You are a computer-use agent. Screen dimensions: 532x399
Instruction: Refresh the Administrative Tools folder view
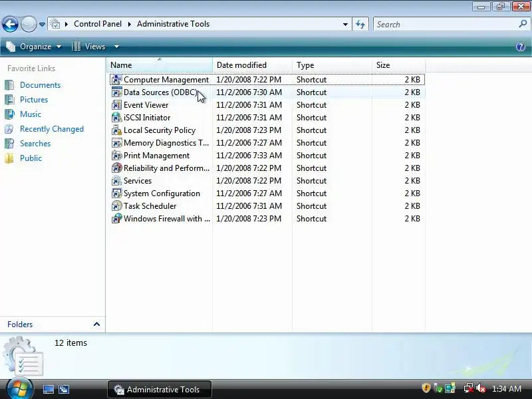[360, 24]
